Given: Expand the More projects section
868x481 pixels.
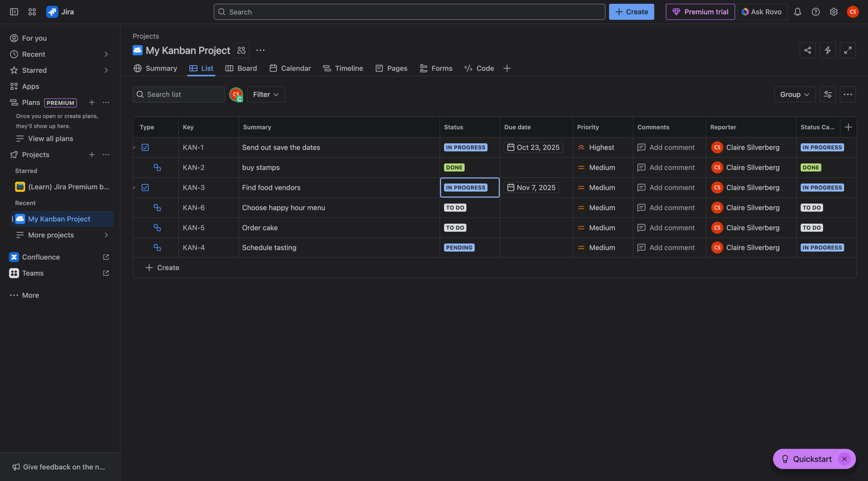Looking at the screenshot, I should [51, 235].
